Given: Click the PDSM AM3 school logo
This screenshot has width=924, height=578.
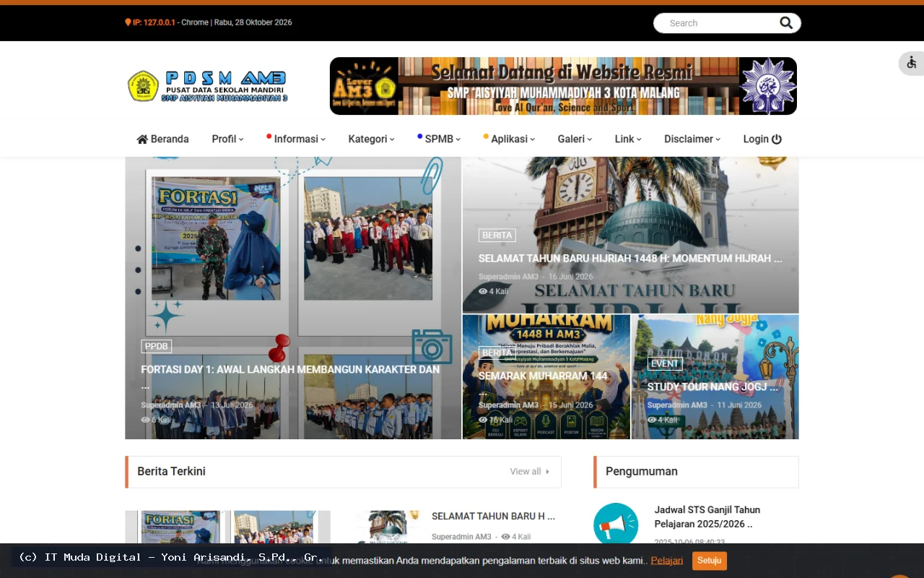Looking at the screenshot, I should coord(208,86).
